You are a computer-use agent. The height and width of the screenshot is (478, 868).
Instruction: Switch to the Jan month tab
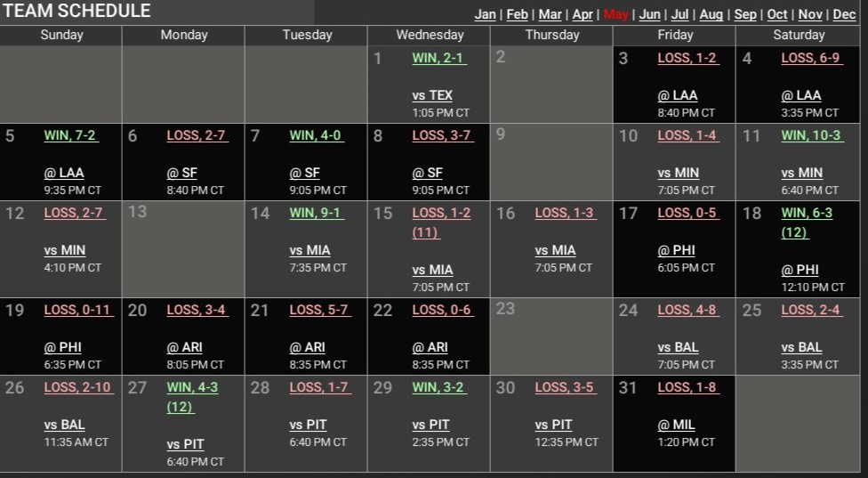485,14
